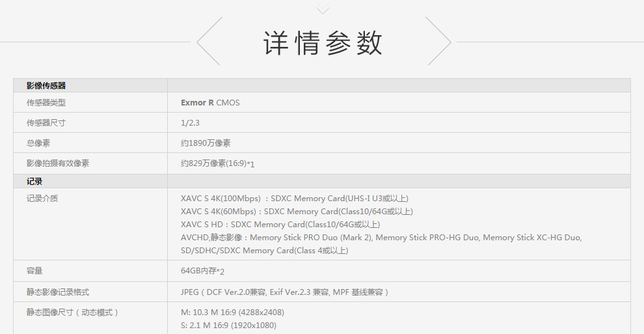Click the left angle arrow beside 详情参数
This screenshot has height=334, width=644.
(208, 41)
